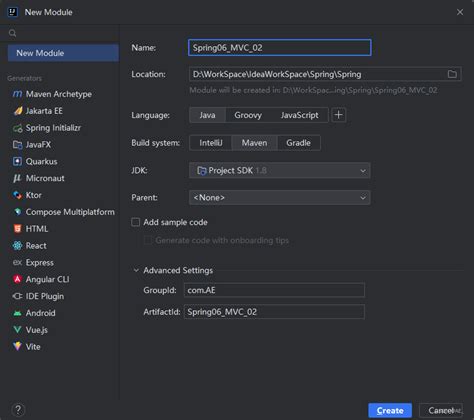Add another language with the plus button
Screen dimensions: 474x420
(x=338, y=115)
